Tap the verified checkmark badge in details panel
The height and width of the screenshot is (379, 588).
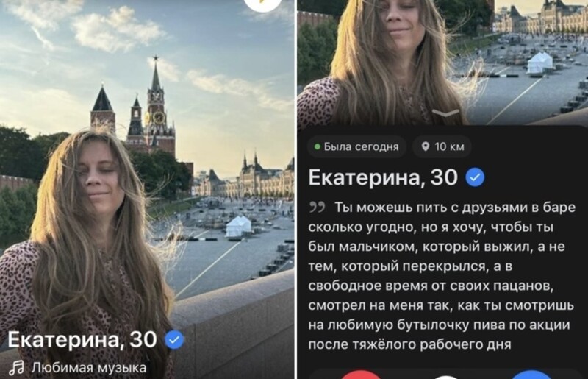point(475,177)
